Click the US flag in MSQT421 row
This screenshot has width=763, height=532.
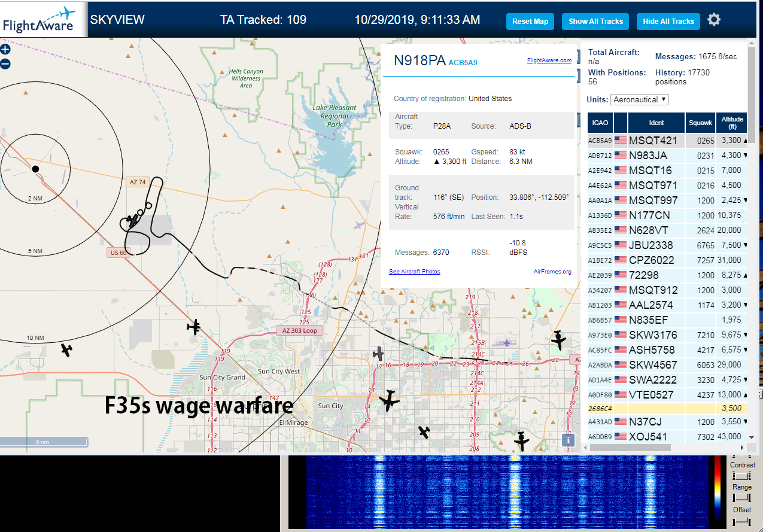click(620, 141)
